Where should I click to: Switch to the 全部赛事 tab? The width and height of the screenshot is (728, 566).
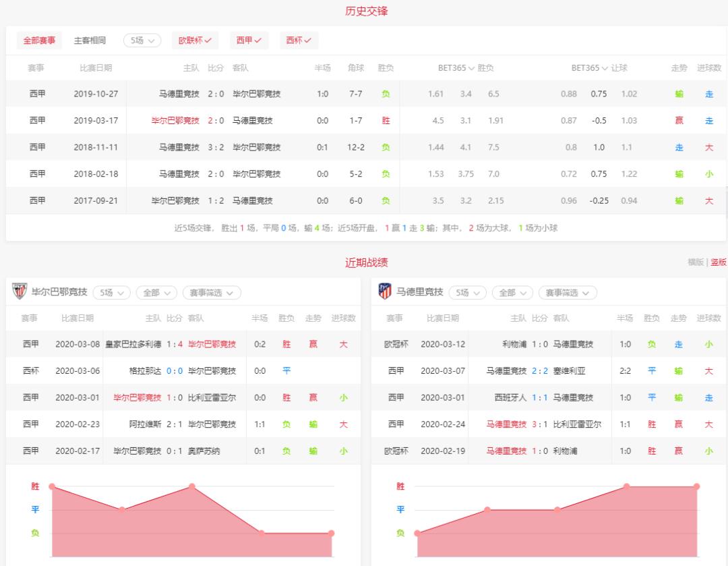[x=39, y=40]
